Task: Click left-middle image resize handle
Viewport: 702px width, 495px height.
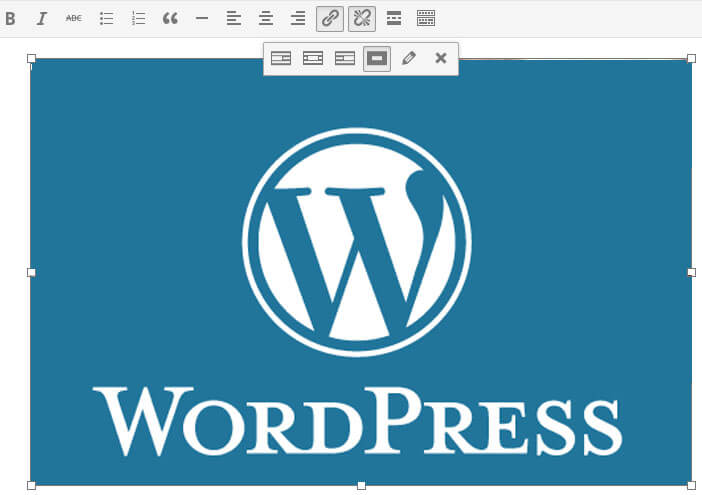Action: pyautogui.click(x=31, y=272)
